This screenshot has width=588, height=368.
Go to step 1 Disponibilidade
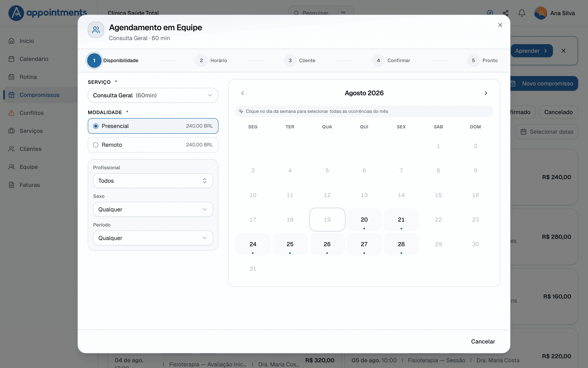(x=113, y=60)
